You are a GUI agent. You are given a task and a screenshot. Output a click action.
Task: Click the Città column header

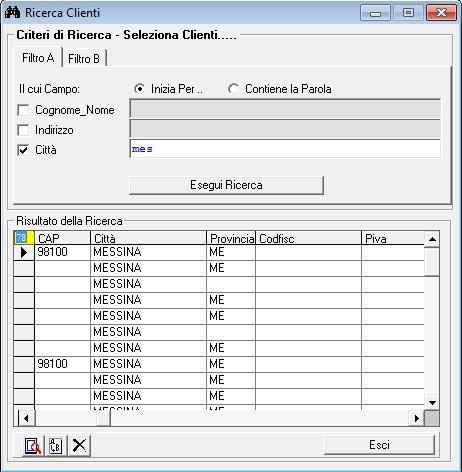[x=148, y=238]
